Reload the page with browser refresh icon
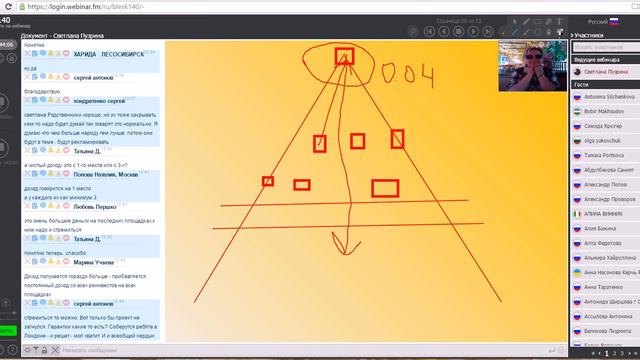Viewport: 640px width, 360px height. [x=8, y=7]
